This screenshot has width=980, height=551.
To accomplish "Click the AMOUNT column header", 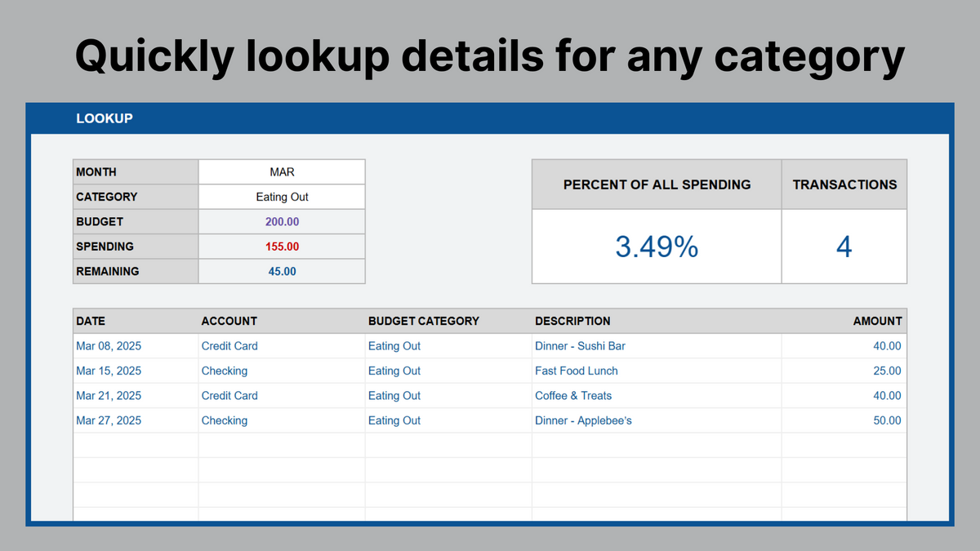I will click(x=844, y=321).
